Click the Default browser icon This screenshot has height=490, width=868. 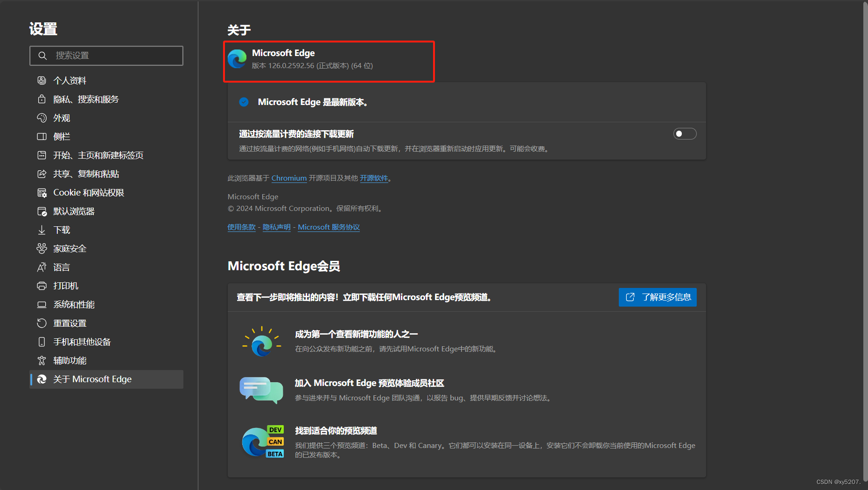(42, 211)
